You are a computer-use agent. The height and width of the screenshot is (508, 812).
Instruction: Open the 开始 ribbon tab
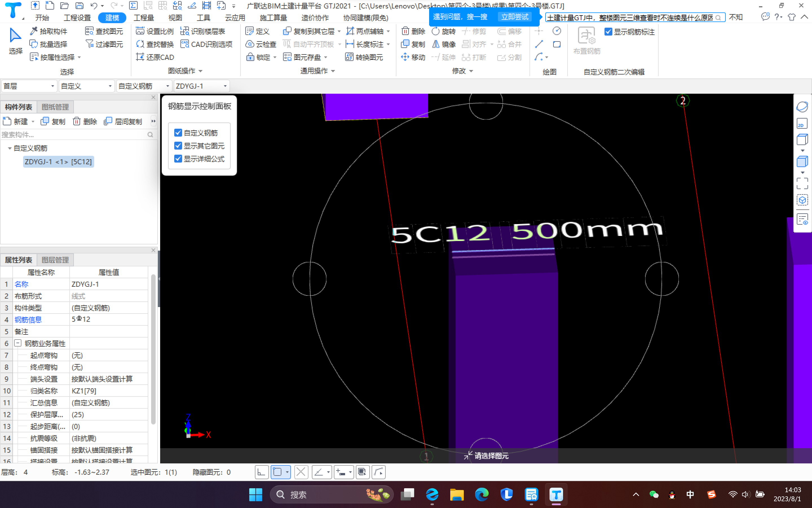[x=42, y=18]
